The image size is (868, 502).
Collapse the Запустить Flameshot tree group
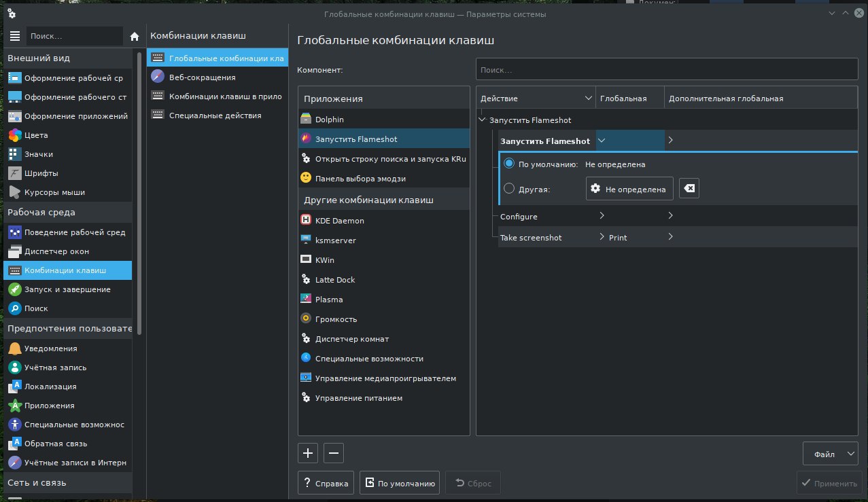pos(483,120)
